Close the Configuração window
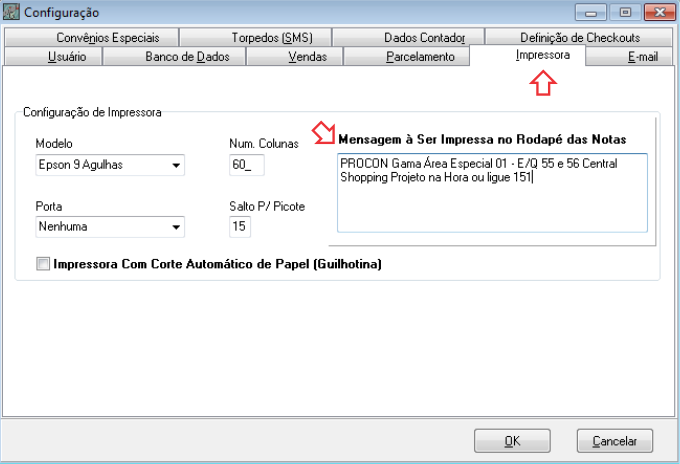Viewport: 680px width, 464px height. coord(660,12)
